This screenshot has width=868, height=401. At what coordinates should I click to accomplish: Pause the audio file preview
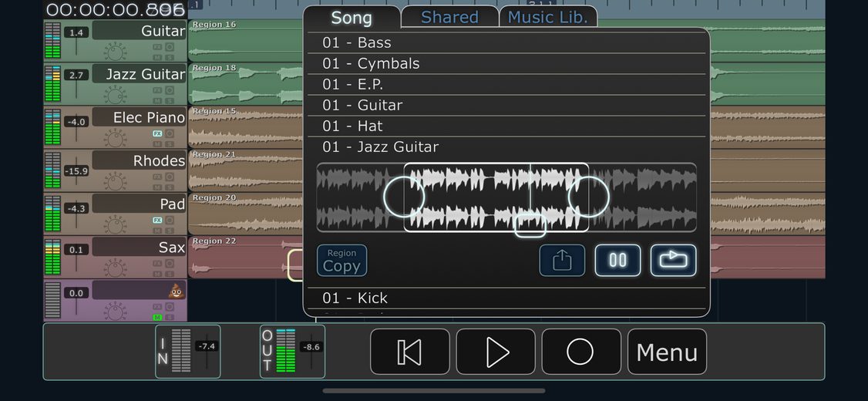click(617, 261)
